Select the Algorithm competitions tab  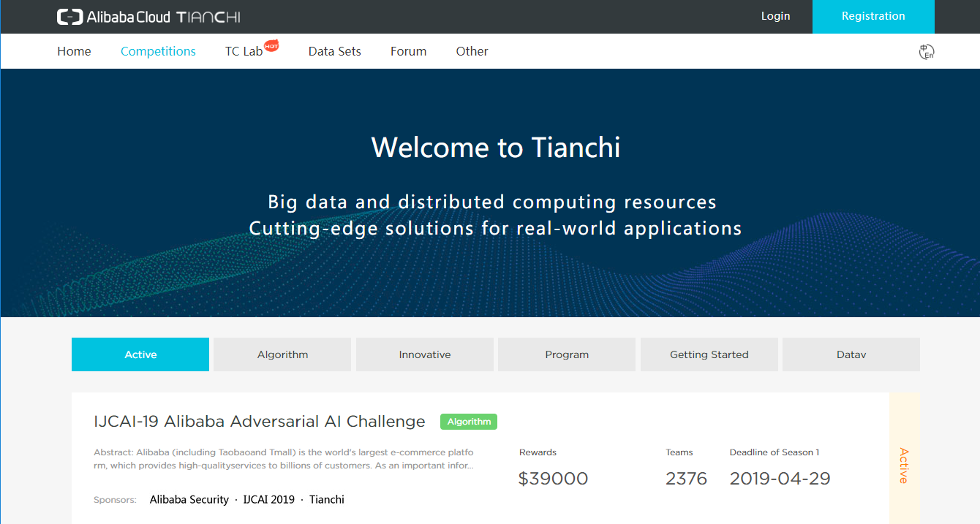(x=282, y=354)
